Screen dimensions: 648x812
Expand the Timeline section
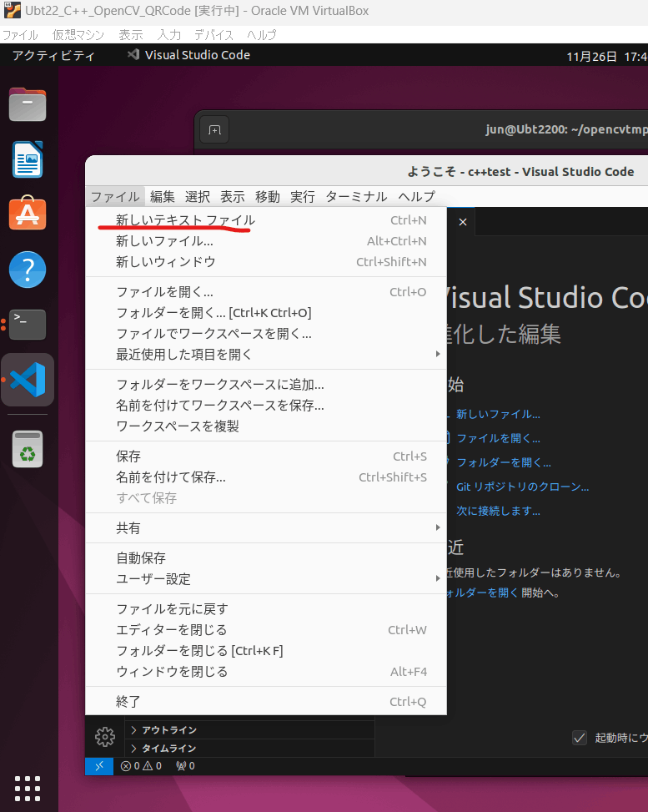click(250, 749)
